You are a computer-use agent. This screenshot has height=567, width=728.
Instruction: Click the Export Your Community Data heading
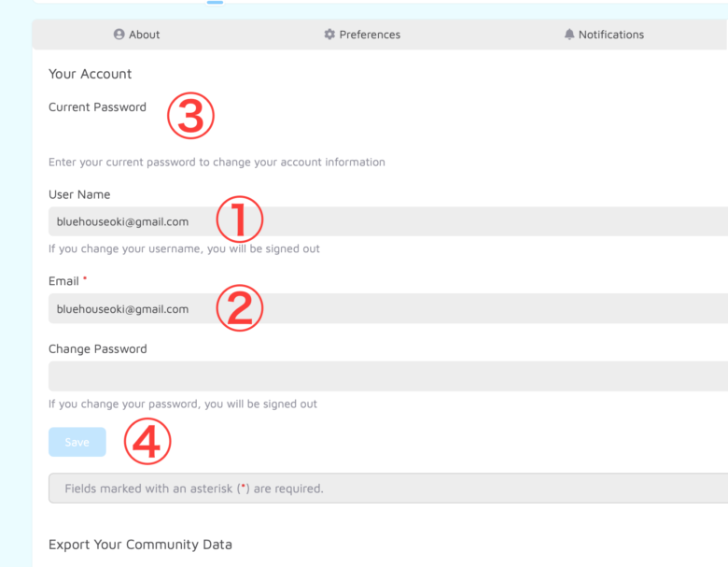point(140,545)
